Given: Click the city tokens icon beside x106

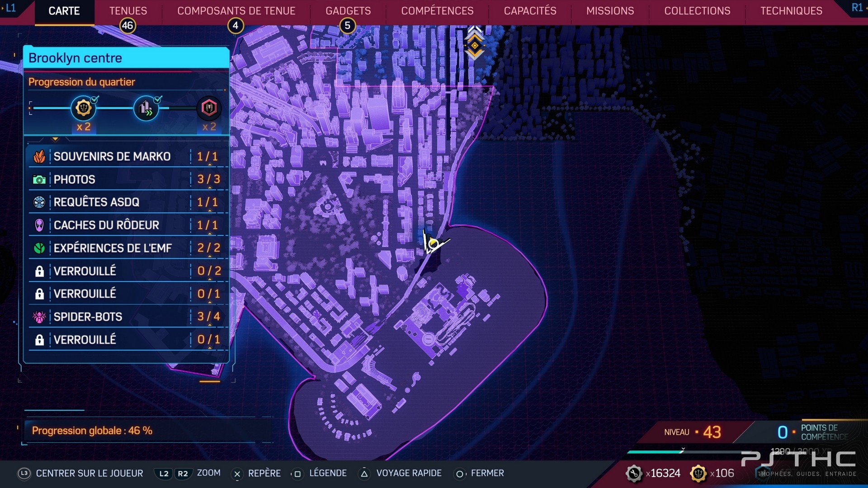Looking at the screenshot, I should click(698, 474).
